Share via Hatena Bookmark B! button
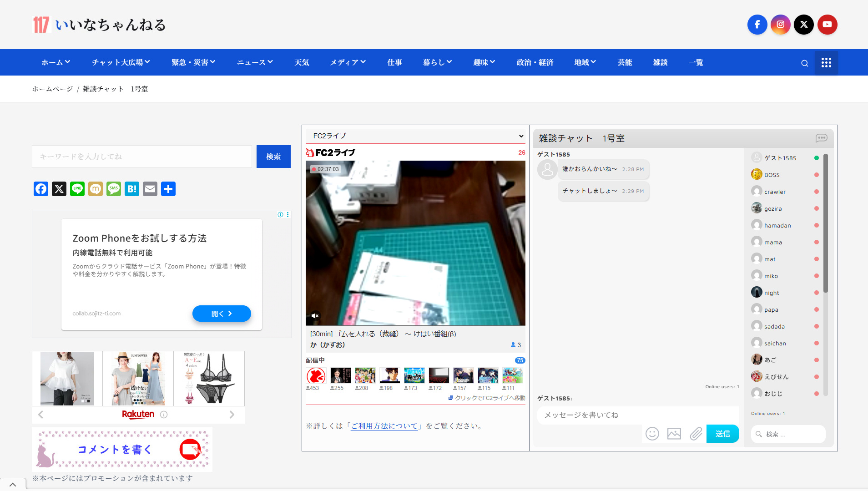Image resolution: width=868 pixels, height=491 pixels. 132,189
